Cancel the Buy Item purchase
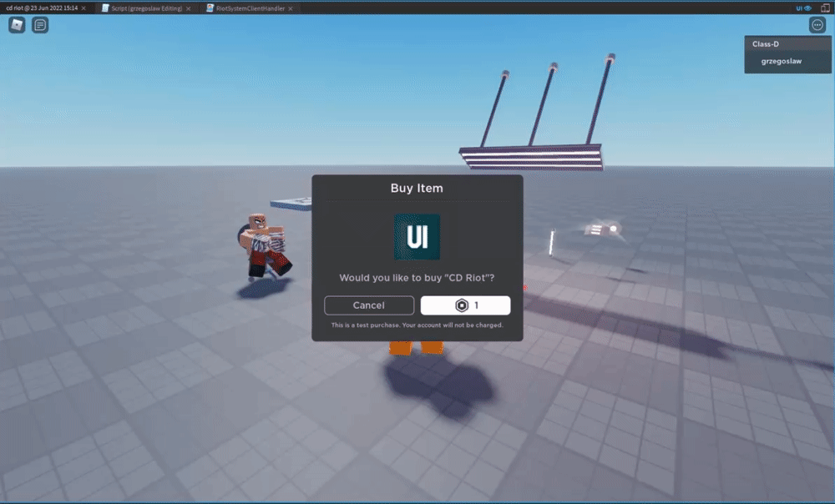The image size is (835, 504). [x=369, y=305]
